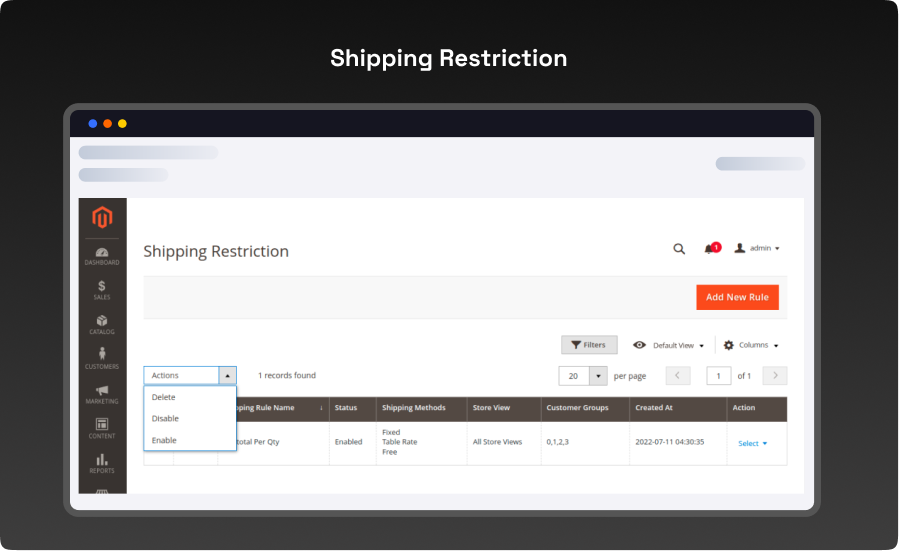
Task: Open the Catalog sidebar menu
Action: point(102,325)
